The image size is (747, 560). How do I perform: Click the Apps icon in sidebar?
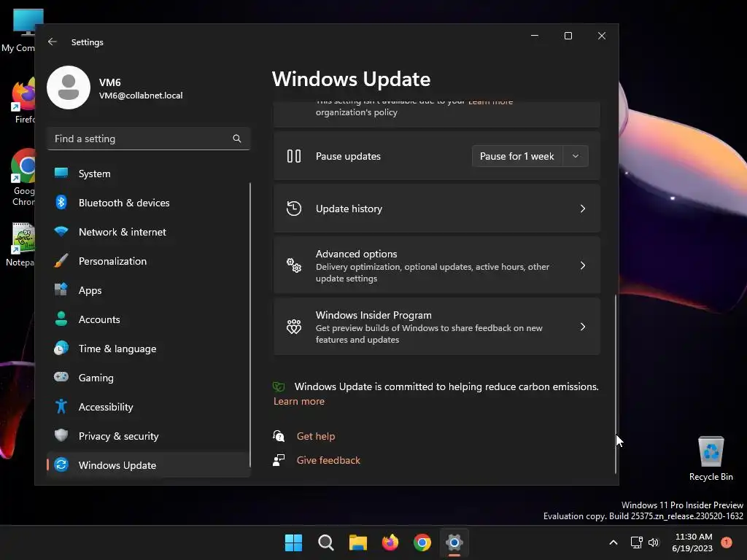point(61,289)
